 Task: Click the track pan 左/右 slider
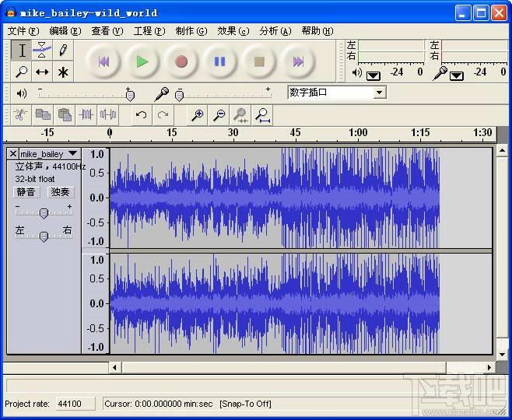pyautogui.click(x=44, y=236)
